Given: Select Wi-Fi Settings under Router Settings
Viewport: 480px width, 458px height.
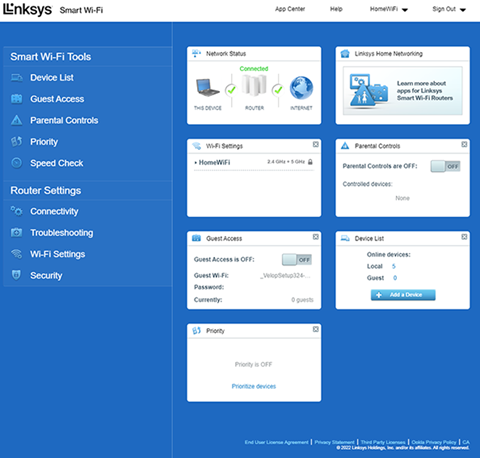Looking at the screenshot, I should (x=58, y=254).
